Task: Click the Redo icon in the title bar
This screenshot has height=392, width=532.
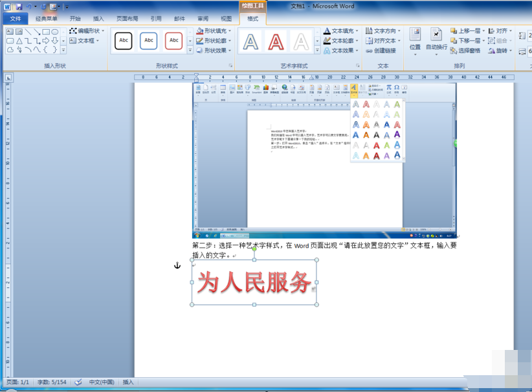Action: click(x=43, y=6)
